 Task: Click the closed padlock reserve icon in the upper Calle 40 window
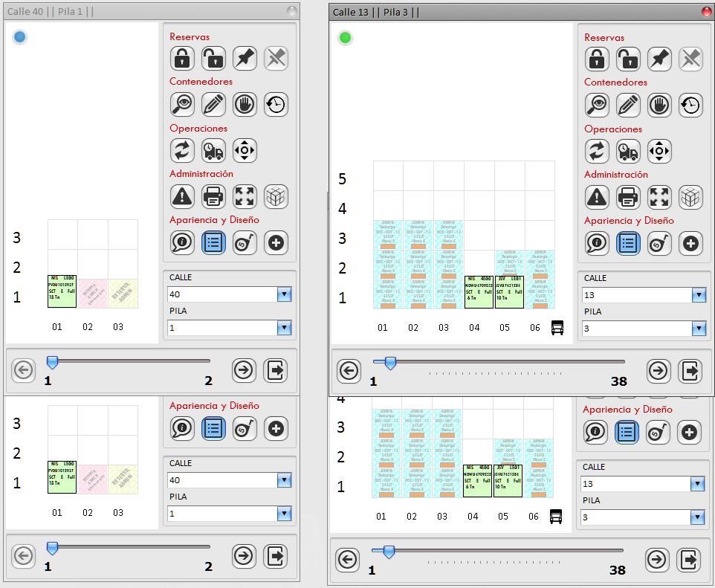[182, 59]
